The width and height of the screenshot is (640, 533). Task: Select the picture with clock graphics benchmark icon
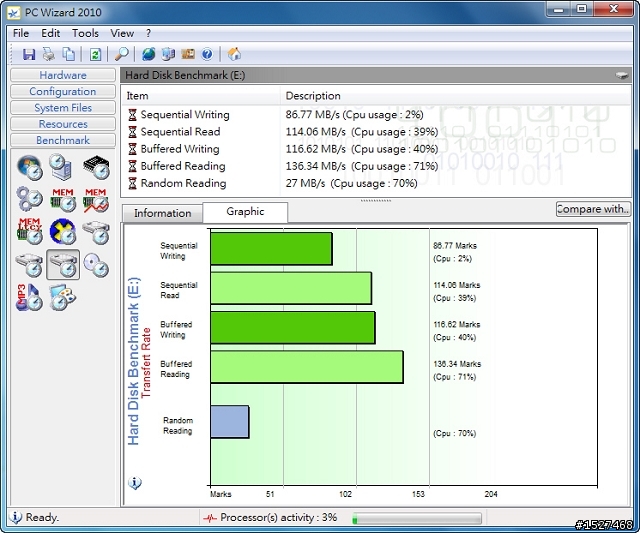click(x=62, y=297)
